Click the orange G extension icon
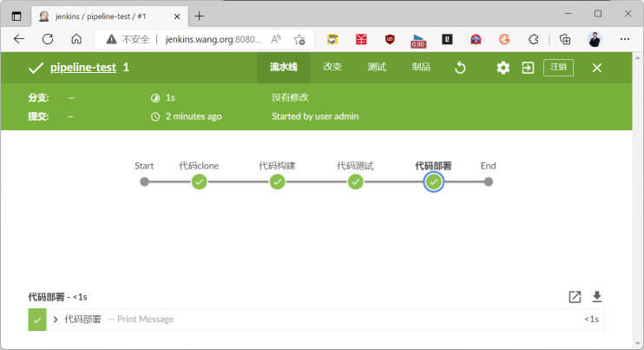The width and height of the screenshot is (644, 350). pyautogui.click(x=504, y=39)
